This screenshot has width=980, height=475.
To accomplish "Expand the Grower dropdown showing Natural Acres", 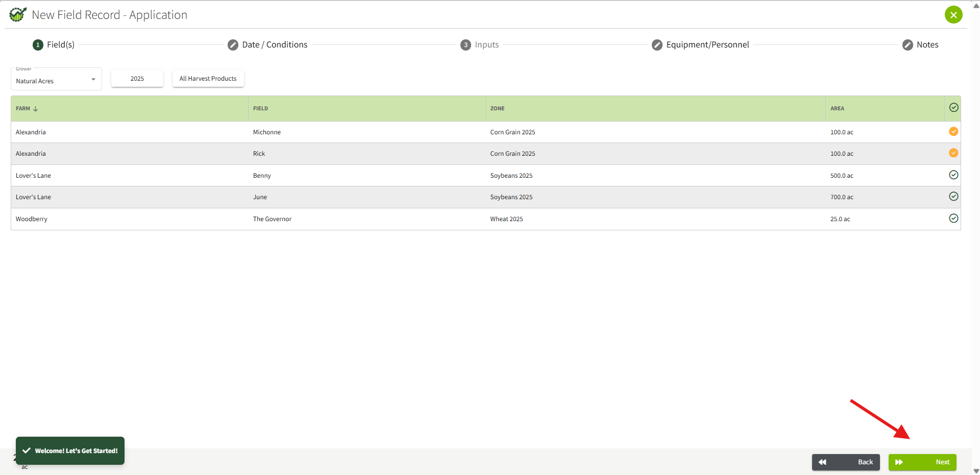I will tap(56, 79).
